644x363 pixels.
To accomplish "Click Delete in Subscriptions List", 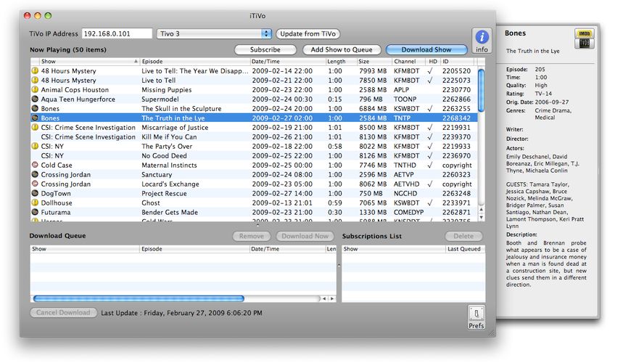I will 463,236.
